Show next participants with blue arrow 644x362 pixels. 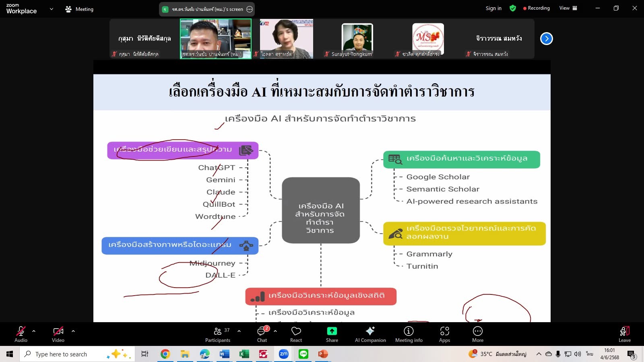point(546,39)
